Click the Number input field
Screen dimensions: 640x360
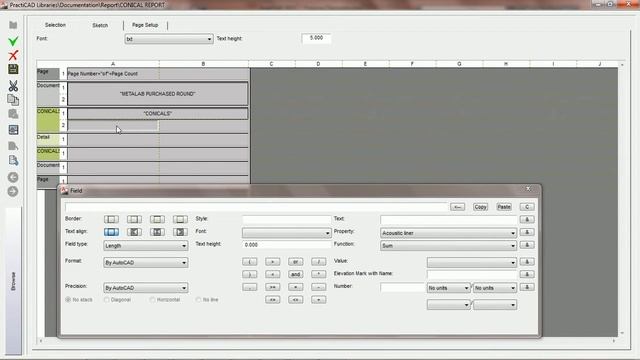[402, 287]
